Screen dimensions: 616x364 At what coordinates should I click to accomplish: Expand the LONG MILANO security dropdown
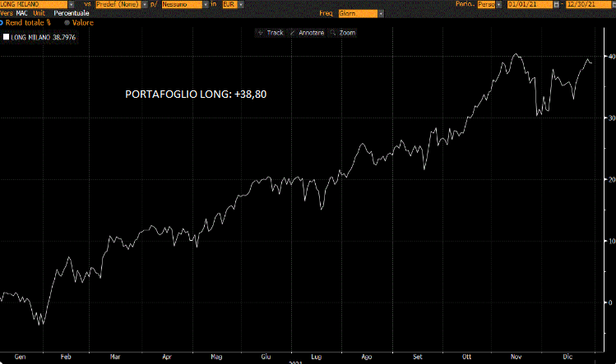(x=72, y=4)
